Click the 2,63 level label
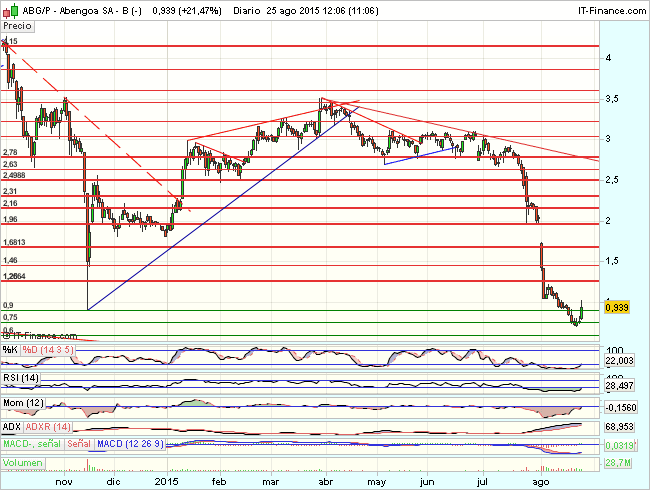The width and height of the screenshot is (650, 490). click(x=10, y=164)
